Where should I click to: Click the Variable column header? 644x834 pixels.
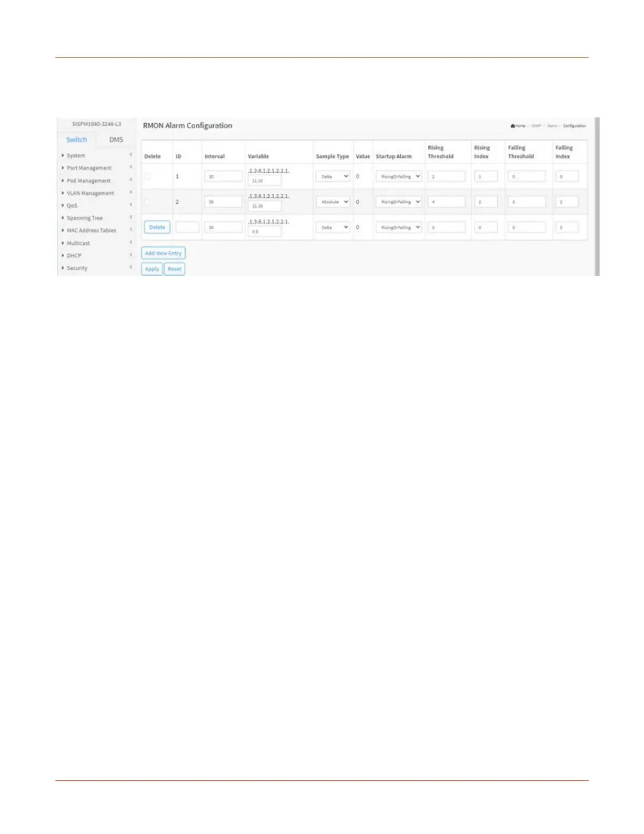(x=258, y=156)
